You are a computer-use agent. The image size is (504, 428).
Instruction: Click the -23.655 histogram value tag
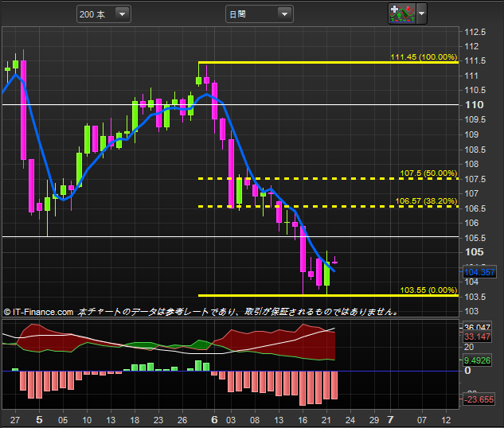(479, 399)
